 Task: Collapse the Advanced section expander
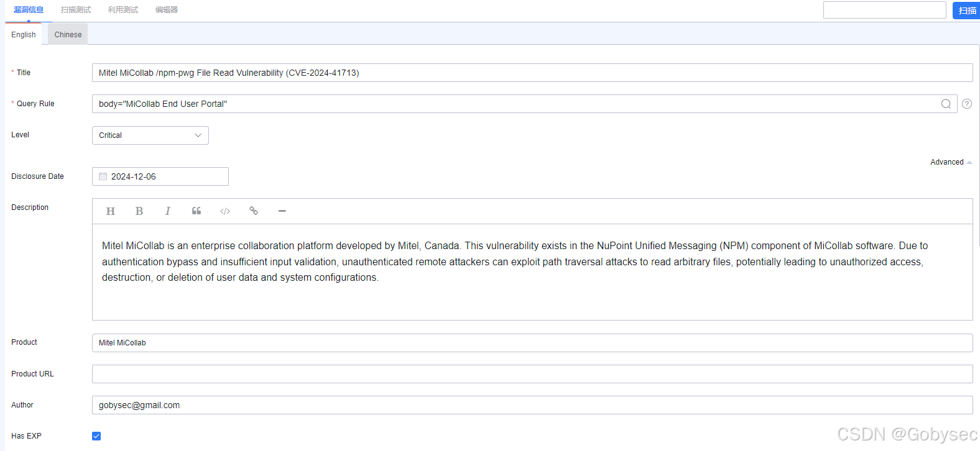(951, 162)
